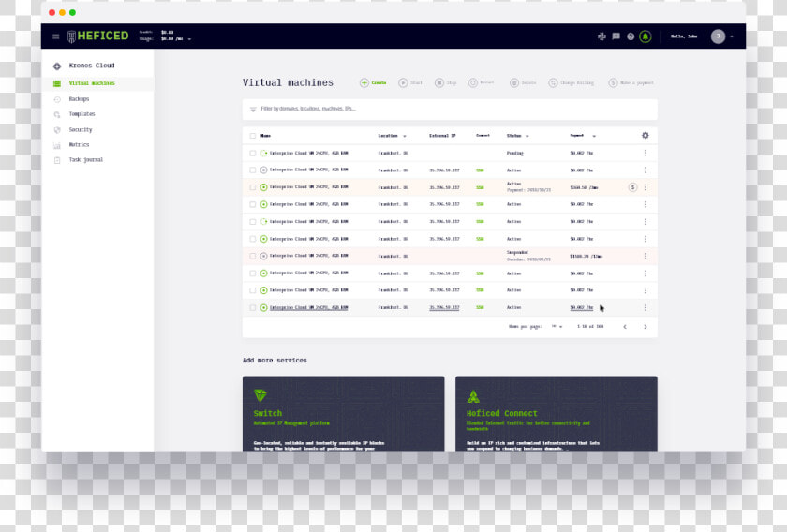Viewport: 787px width, 532px height.
Task: Click the Suspended status text
Action: point(517,253)
